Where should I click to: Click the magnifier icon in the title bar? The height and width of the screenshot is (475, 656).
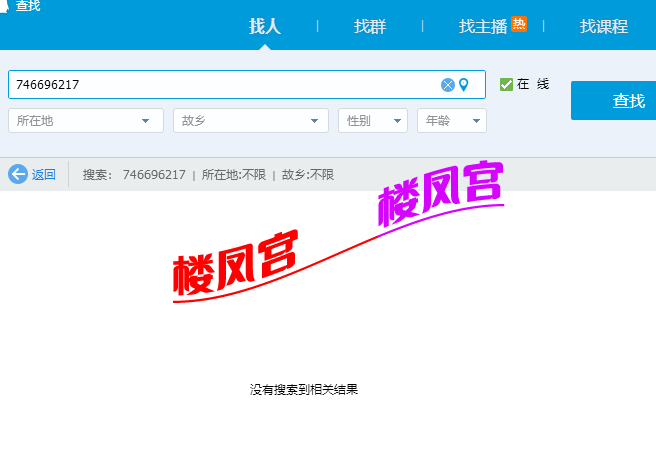[6, 6]
